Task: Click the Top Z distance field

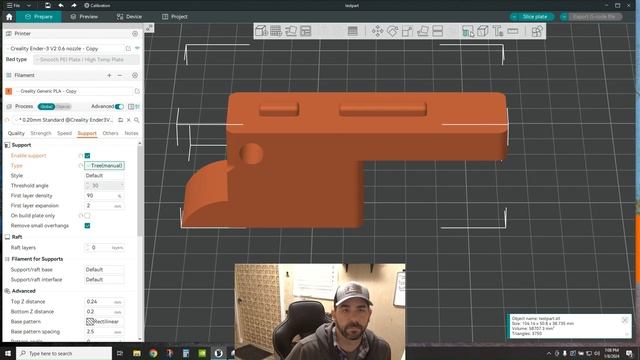Action: (104, 302)
